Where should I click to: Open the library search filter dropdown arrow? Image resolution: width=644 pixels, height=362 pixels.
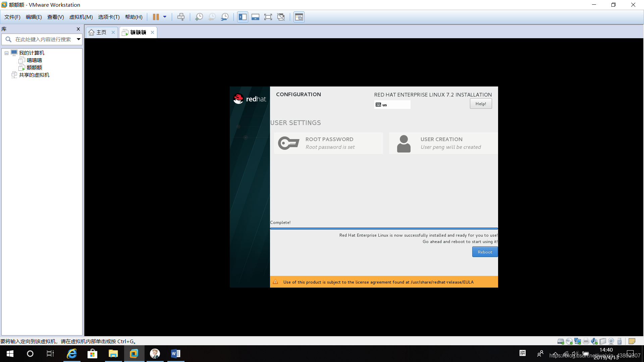click(78, 40)
